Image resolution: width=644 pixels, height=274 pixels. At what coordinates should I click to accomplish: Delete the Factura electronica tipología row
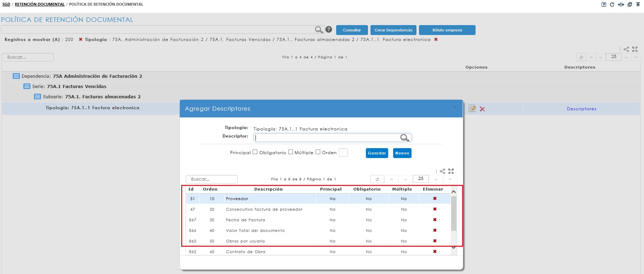pos(482,109)
